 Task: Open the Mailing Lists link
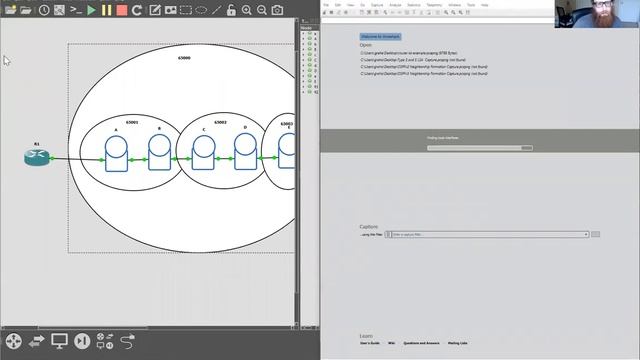point(457,343)
